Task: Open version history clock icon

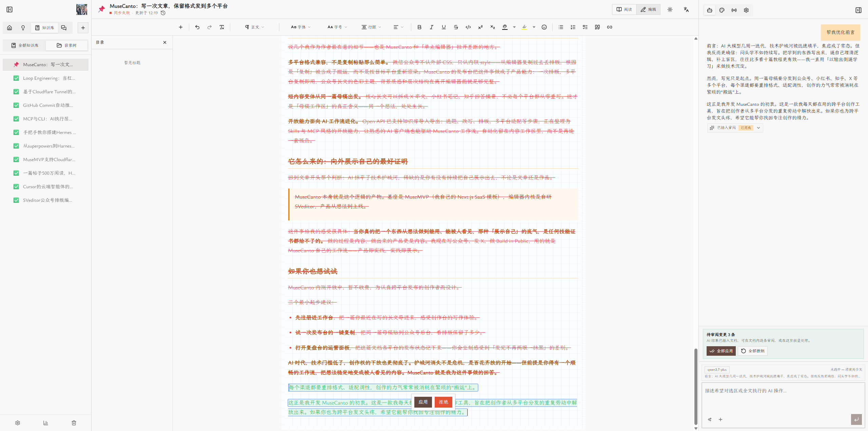Action: [163, 13]
